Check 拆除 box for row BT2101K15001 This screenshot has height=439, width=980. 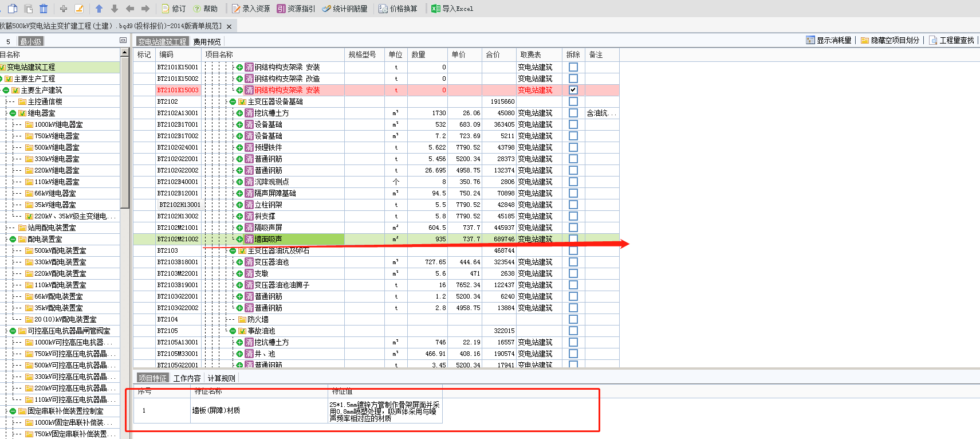coord(573,67)
